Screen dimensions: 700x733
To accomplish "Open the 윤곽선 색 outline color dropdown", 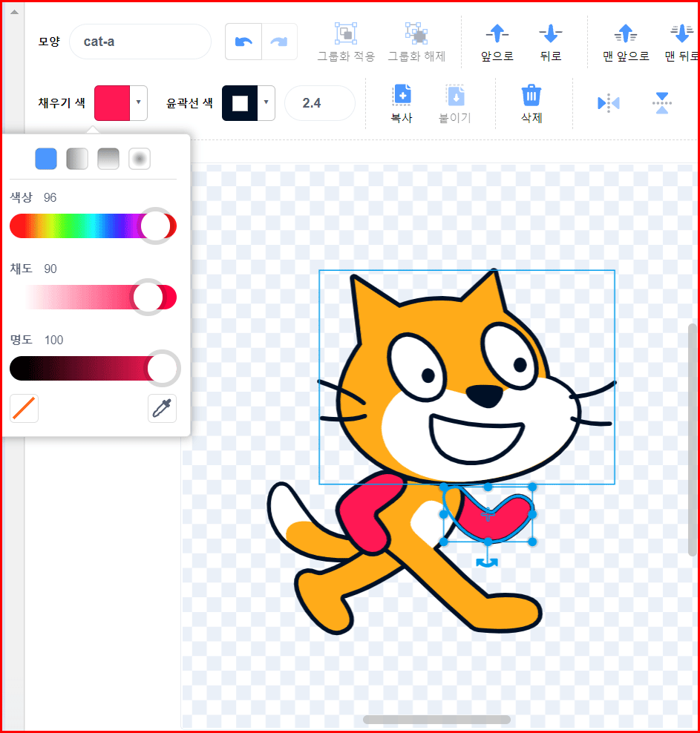I will 266,102.
